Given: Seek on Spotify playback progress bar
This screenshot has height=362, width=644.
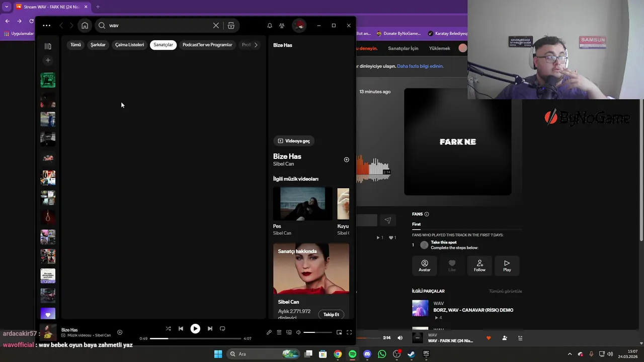Looking at the screenshot, I should [195, 338].
